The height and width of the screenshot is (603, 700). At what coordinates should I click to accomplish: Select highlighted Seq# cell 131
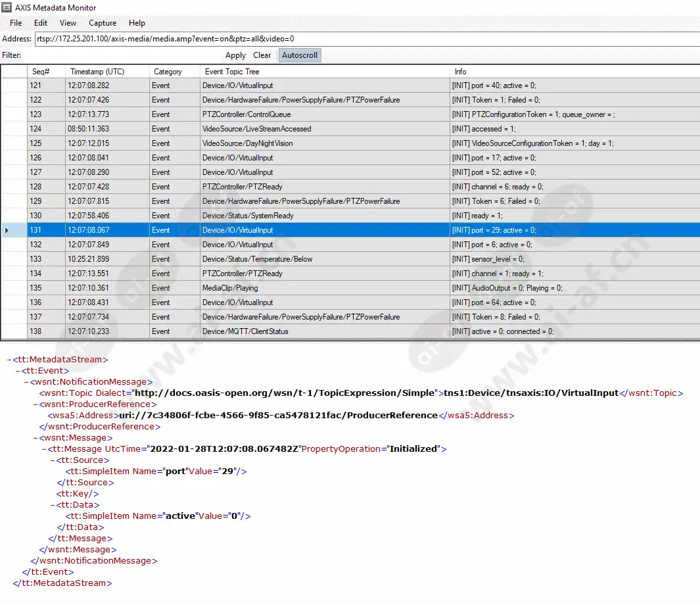(x=47, y=230)
